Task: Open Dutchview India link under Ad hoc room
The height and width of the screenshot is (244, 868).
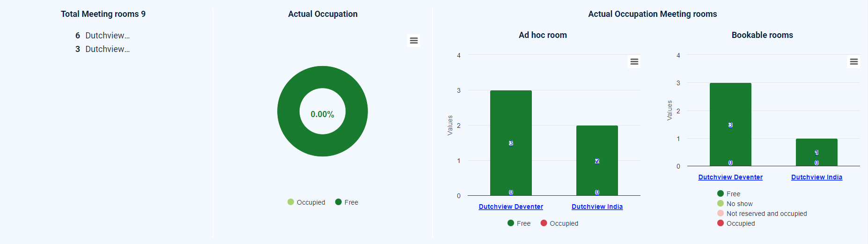Action: tap(597, 207)
